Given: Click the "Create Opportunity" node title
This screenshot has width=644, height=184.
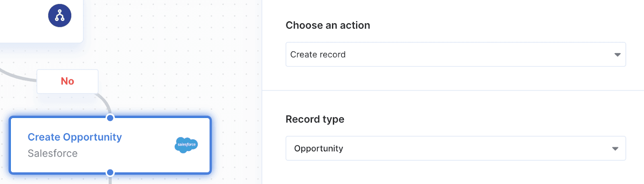Looking at the screenshot, I should (x=74, y=137).
